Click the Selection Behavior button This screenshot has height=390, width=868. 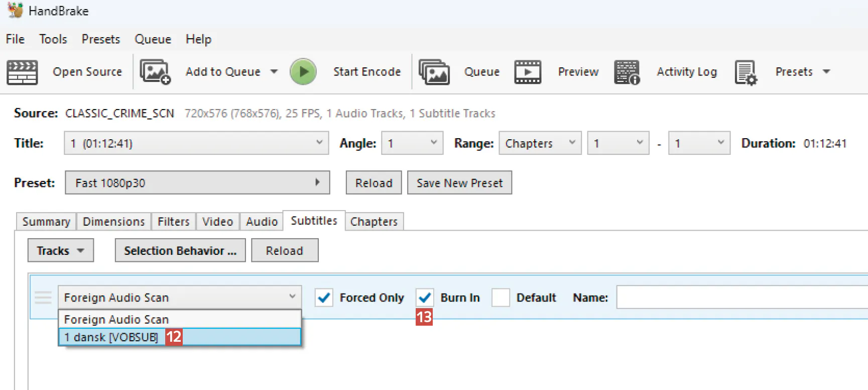tap(180, 251)
